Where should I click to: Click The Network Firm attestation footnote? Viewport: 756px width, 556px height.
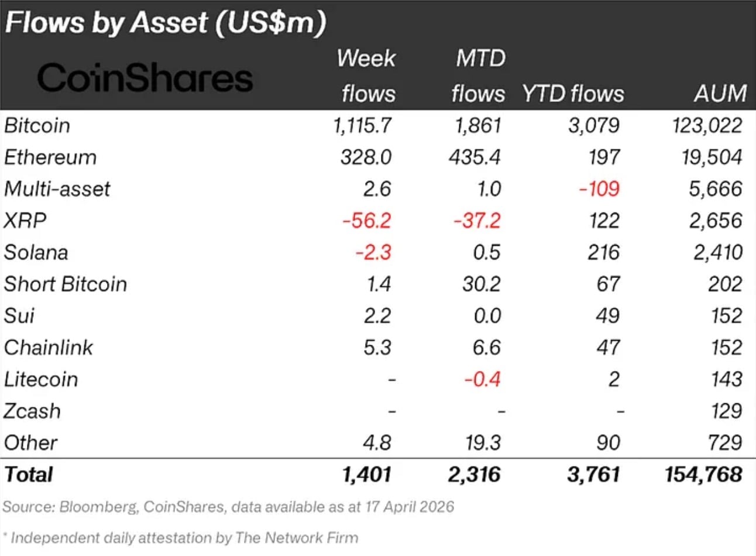(x=181, y=537)
